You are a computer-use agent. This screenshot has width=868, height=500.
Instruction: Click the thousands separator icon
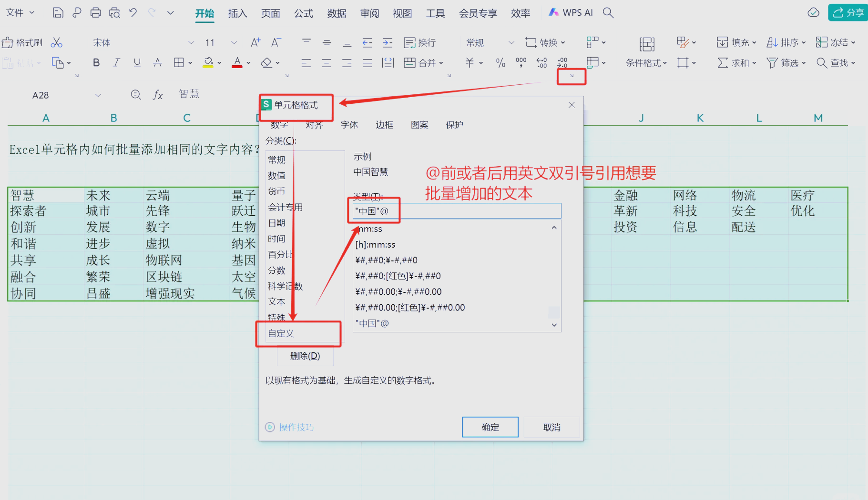coord(521,62)
